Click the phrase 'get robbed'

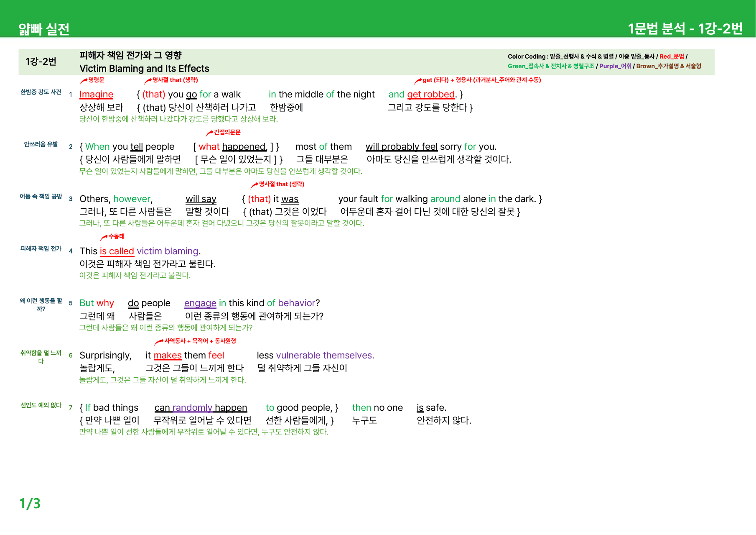tap(431, 95)
